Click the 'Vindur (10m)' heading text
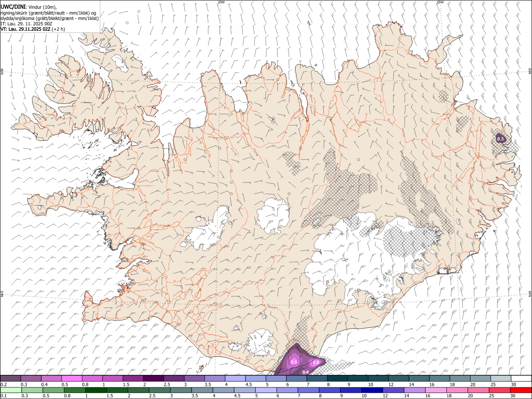Image resolution: width=532 pixels, height=399 pixels. (42, 7)
